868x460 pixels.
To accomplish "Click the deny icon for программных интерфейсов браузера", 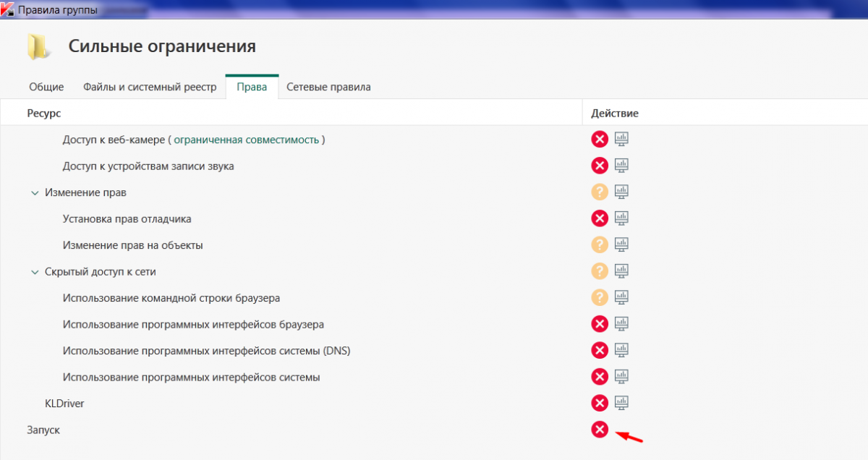I will [600, 323].
